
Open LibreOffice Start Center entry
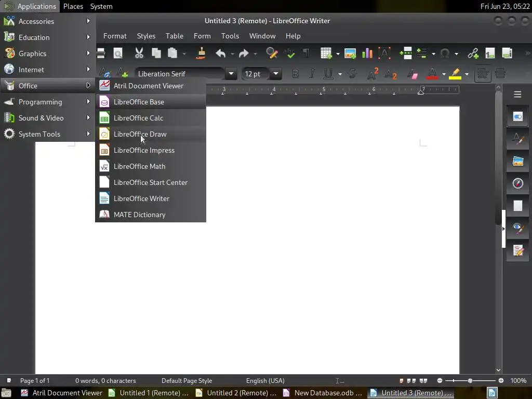click(151, 182)
